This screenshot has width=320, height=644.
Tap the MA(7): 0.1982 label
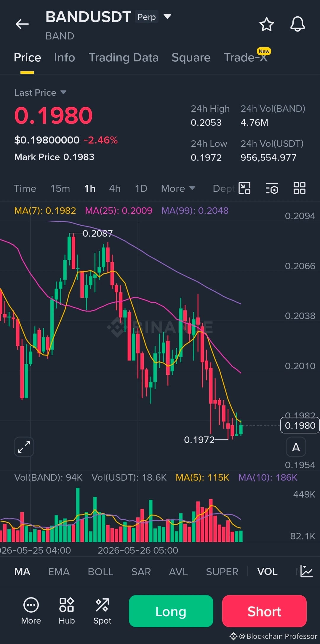pyautogui.click(x=45, y=211)
